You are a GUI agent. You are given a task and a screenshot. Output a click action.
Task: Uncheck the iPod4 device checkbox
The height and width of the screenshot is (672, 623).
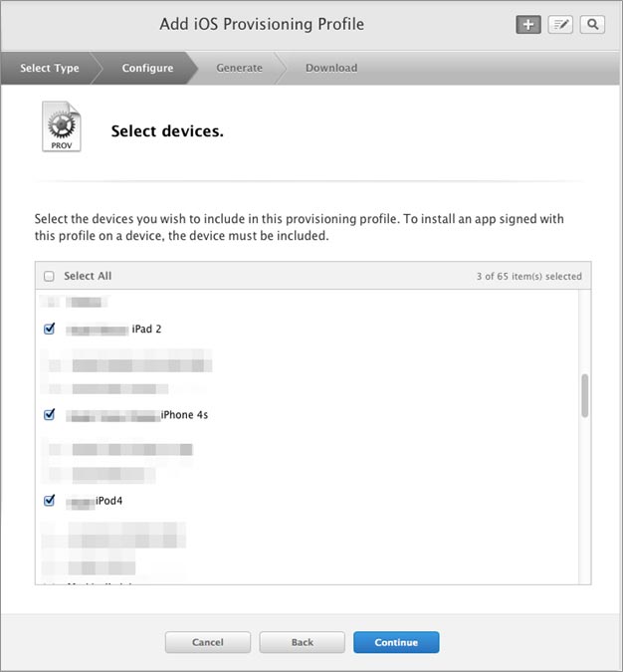50,500
